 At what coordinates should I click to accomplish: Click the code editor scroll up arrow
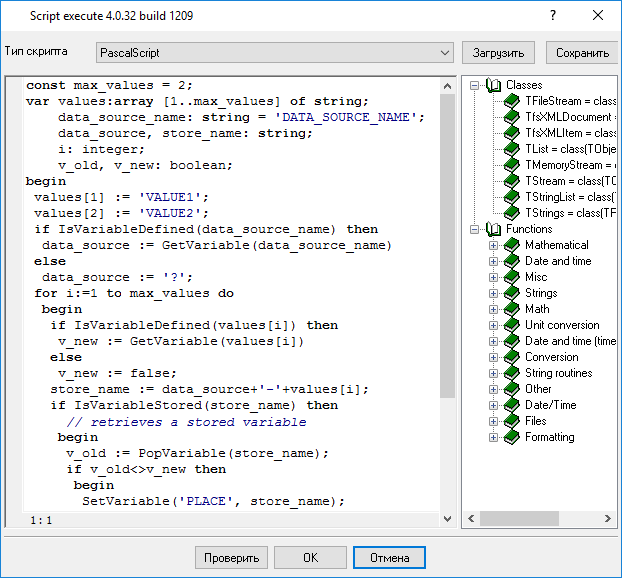(447, 86)
